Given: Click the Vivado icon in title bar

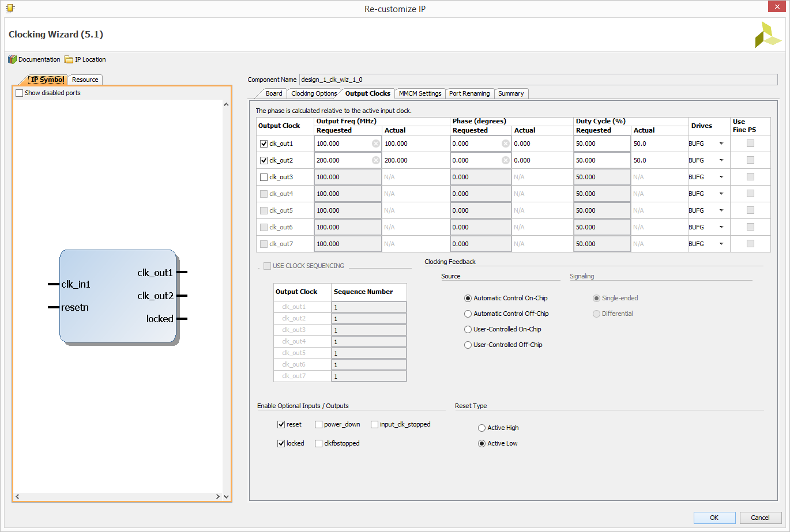Looking at the screenshot, I should (10, 8).
